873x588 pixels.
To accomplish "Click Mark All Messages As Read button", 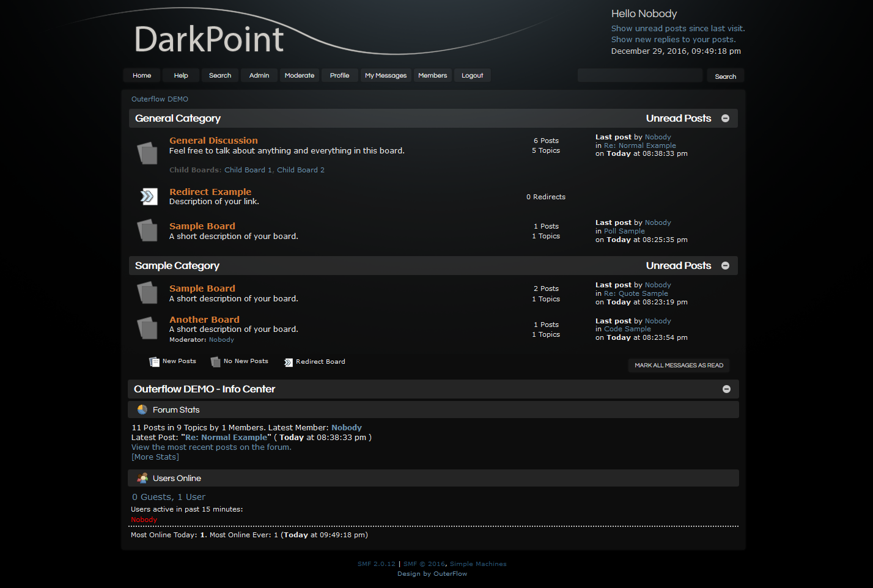I will (x=679, y=366).
